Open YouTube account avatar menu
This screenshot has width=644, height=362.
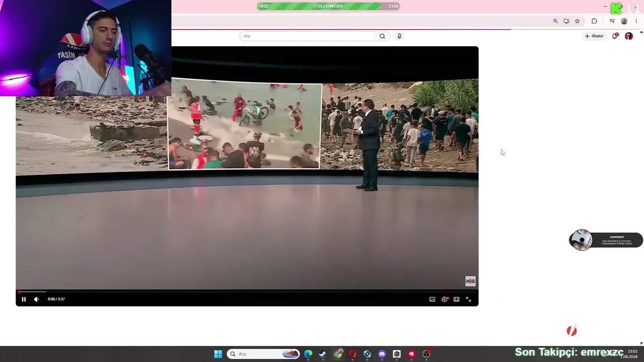coord(629,36)
